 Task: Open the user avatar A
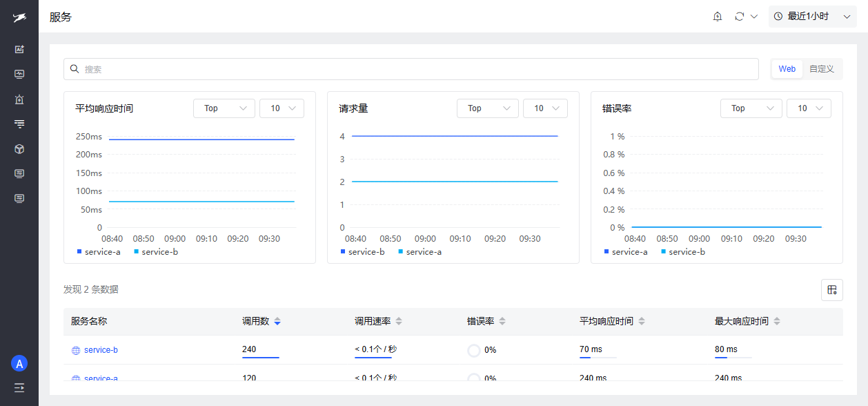(x=19, y=364)
